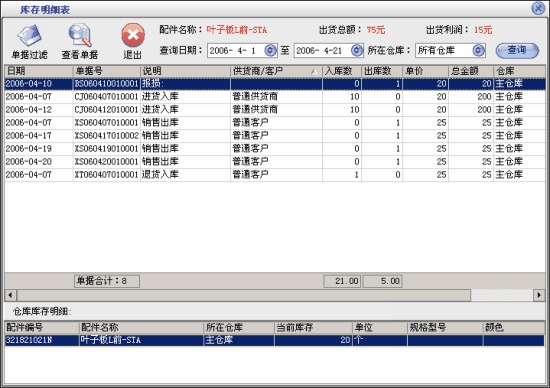Sort by the 入库数 column header
The width and height of the screenshot is (550, 388).
click(342, 71)
